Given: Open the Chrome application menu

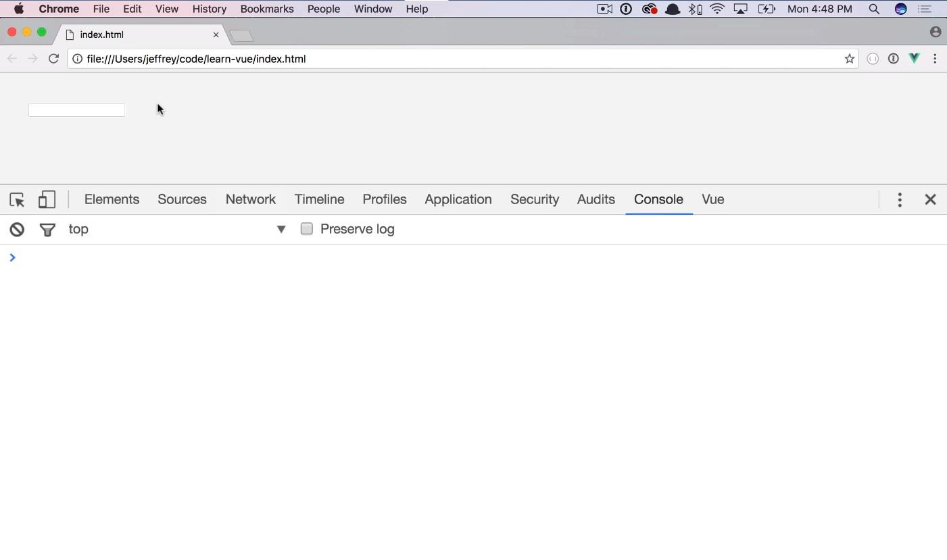Looking at the screenshot, I should (59, 9).
